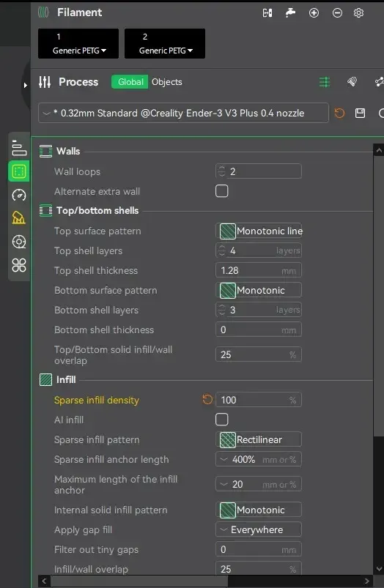
Task: Click the flushing volumes faucet icon
Action: [x=290, y=13]
